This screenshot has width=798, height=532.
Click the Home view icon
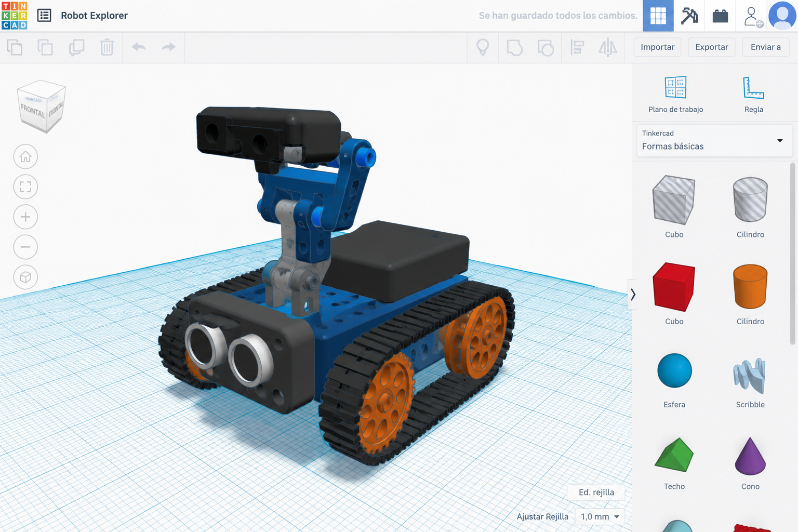point(25,156)
